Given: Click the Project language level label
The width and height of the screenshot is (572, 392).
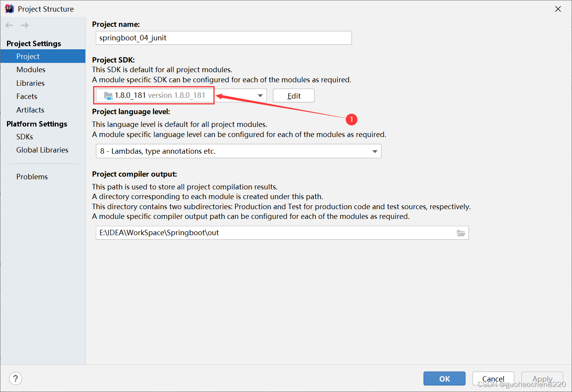Looking at the screenshot, I should pyautogui.click(x=131, y=112).
